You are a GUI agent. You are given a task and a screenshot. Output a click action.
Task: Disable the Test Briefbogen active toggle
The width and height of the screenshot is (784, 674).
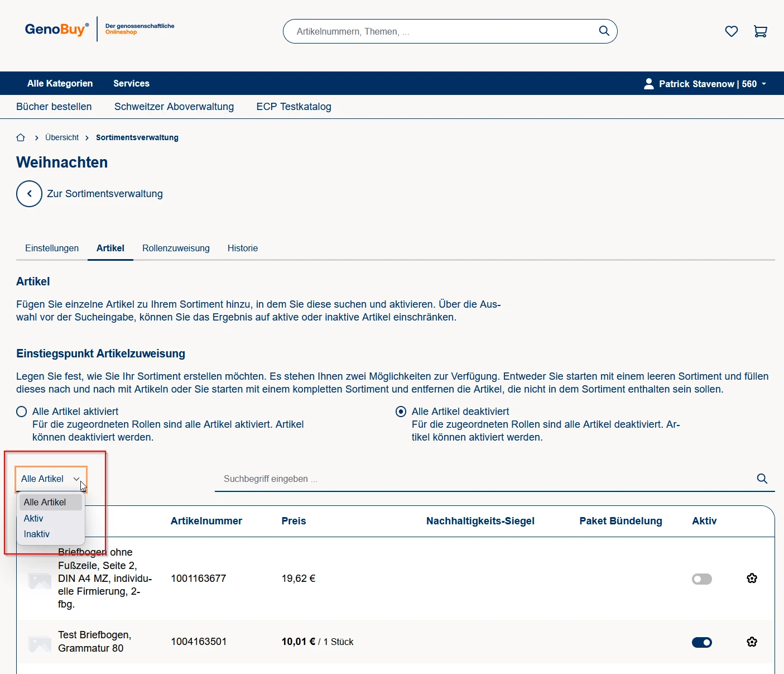701,642
